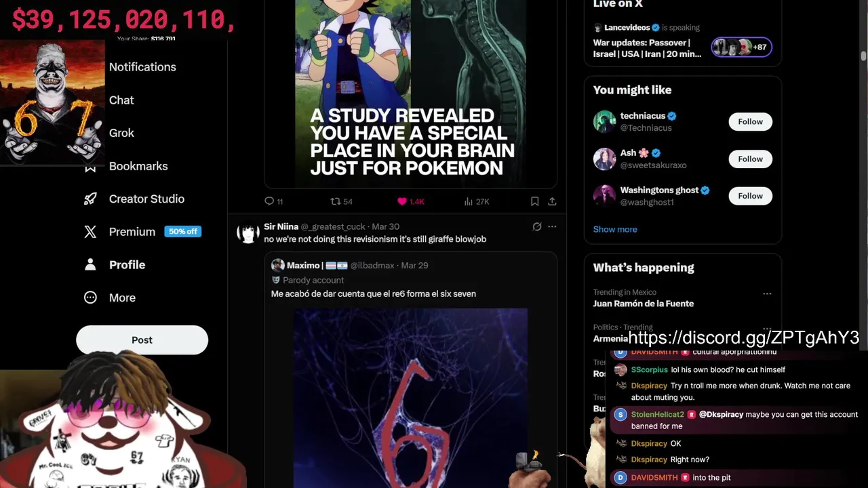Screen dimensions: 868x488
Task: Click the What's happening heading
Action: 644,268
